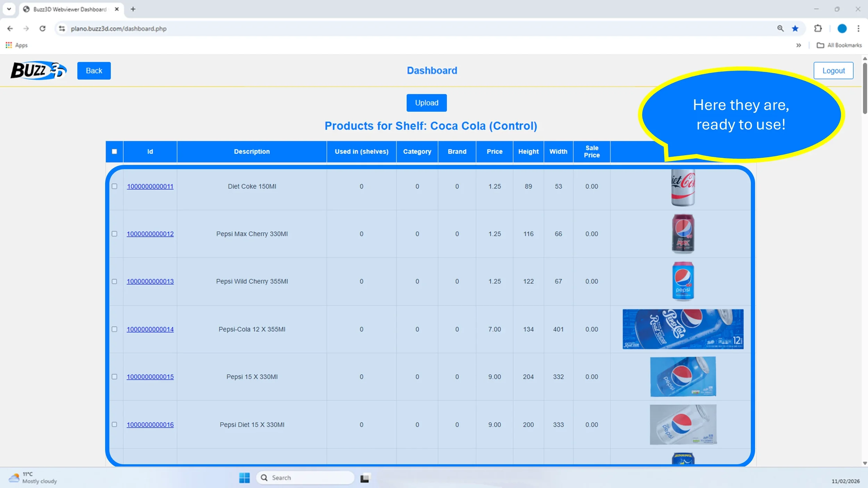Reload the page with refresh icon
The image size is (868, 488).
42,28
